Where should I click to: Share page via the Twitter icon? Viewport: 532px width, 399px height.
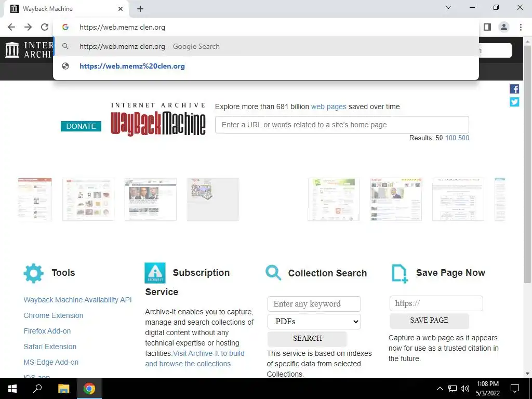[514, 102]
